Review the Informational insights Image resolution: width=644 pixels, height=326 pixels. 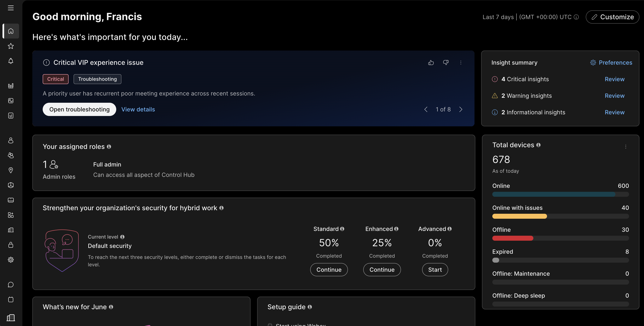click(x=615, y=112)
